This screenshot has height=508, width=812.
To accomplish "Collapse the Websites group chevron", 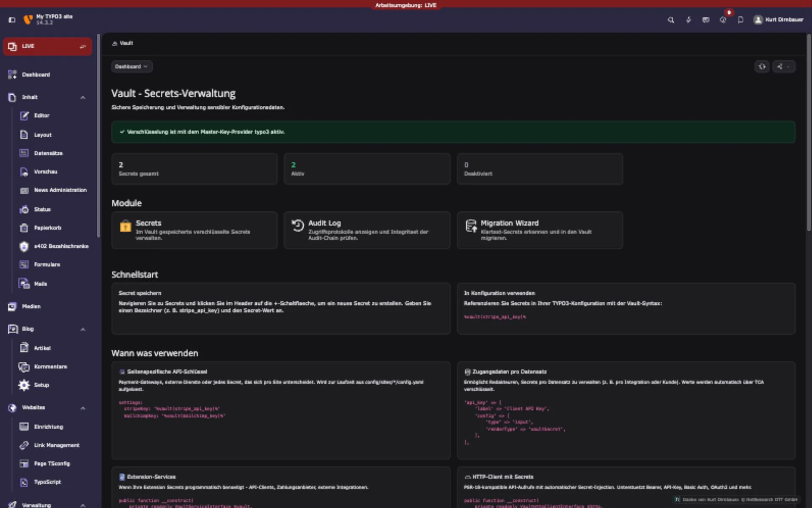I will click(x=83, y=408).
